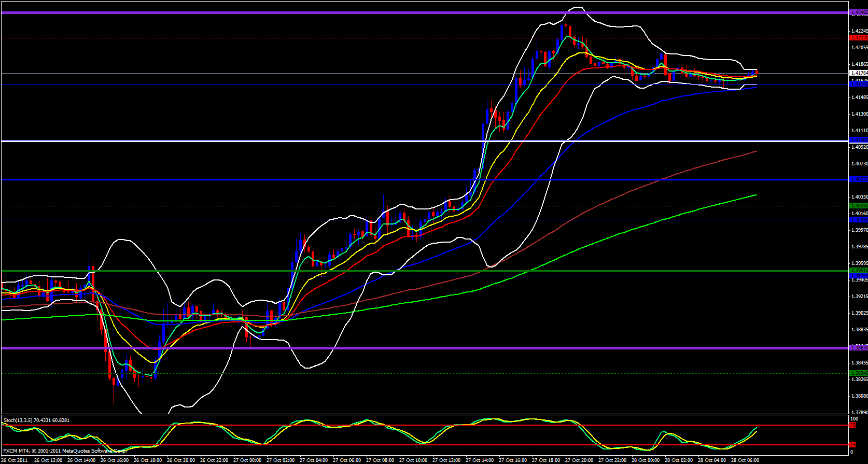
Task: Click the 28 Oct 00:00 time label
Action: click(646, 460)
